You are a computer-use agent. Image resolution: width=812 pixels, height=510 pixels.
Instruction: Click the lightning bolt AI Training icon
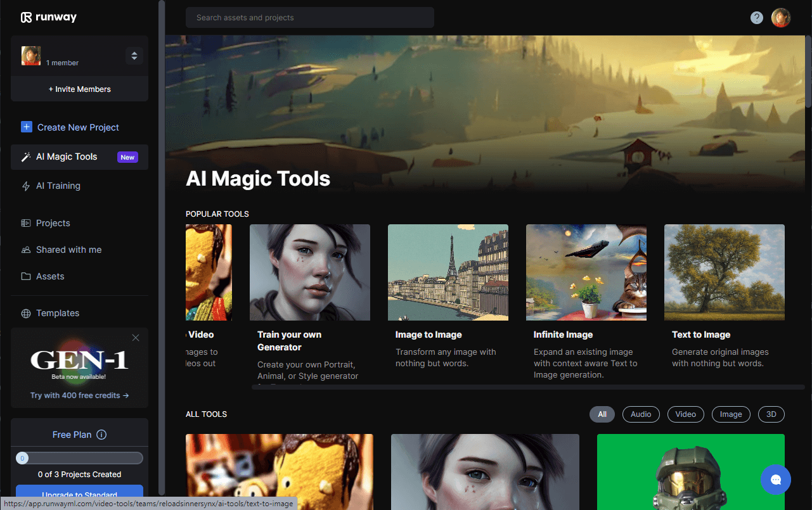[26, 186]
